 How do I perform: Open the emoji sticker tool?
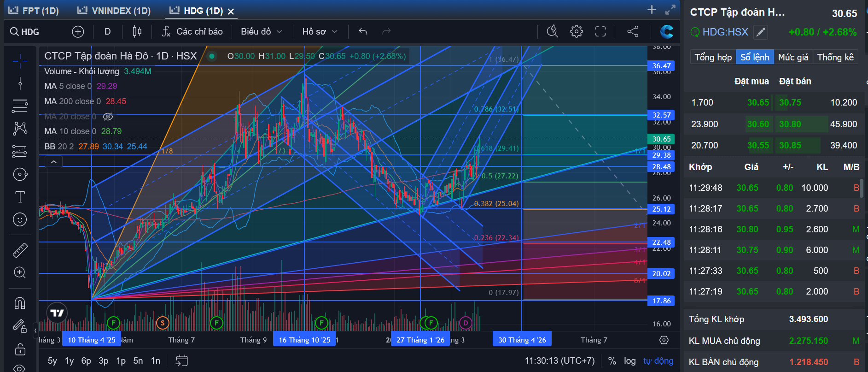click(x=20, y=219)
